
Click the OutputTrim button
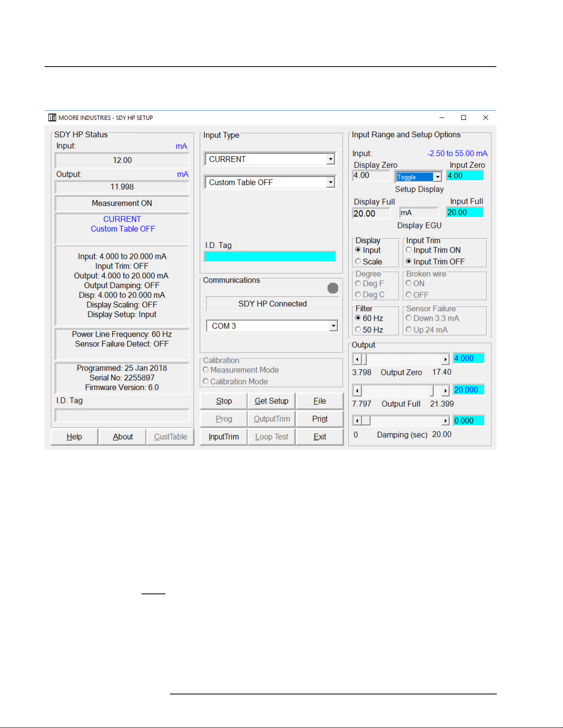pyautogui.click(x=272, y=419)
